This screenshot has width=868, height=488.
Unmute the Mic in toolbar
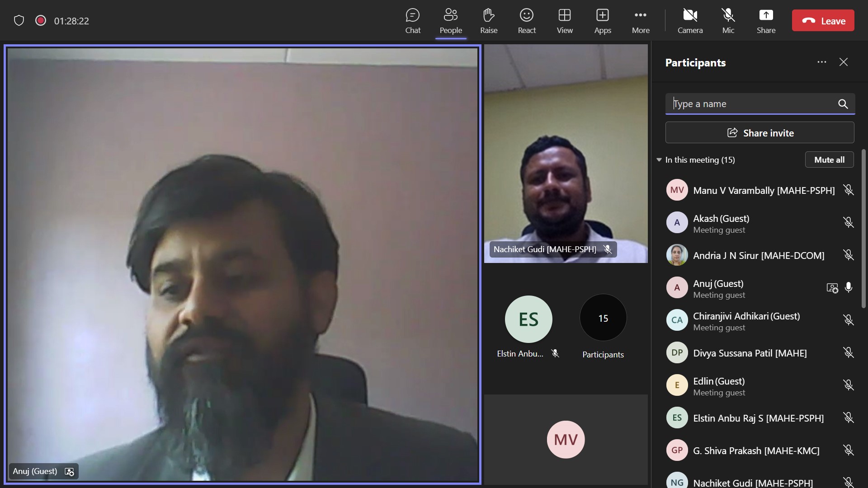(728, 21)
